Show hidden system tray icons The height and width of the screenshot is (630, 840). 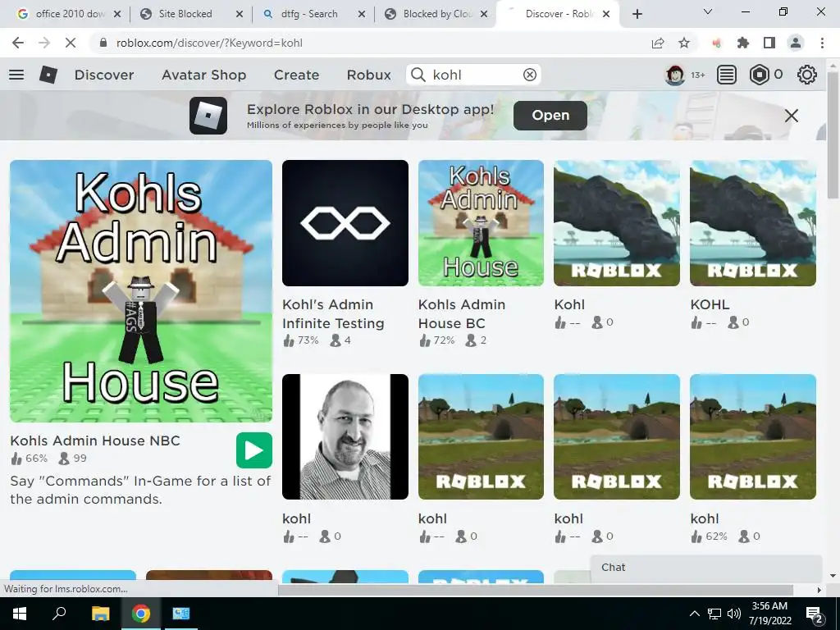pyautogui.click(x=694, y=614)
